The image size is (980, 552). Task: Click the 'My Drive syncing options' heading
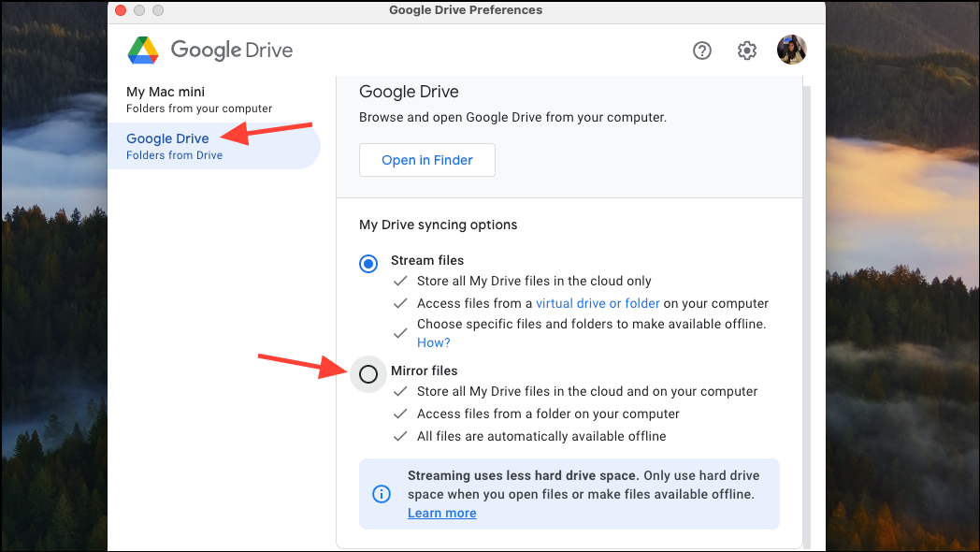439,225
